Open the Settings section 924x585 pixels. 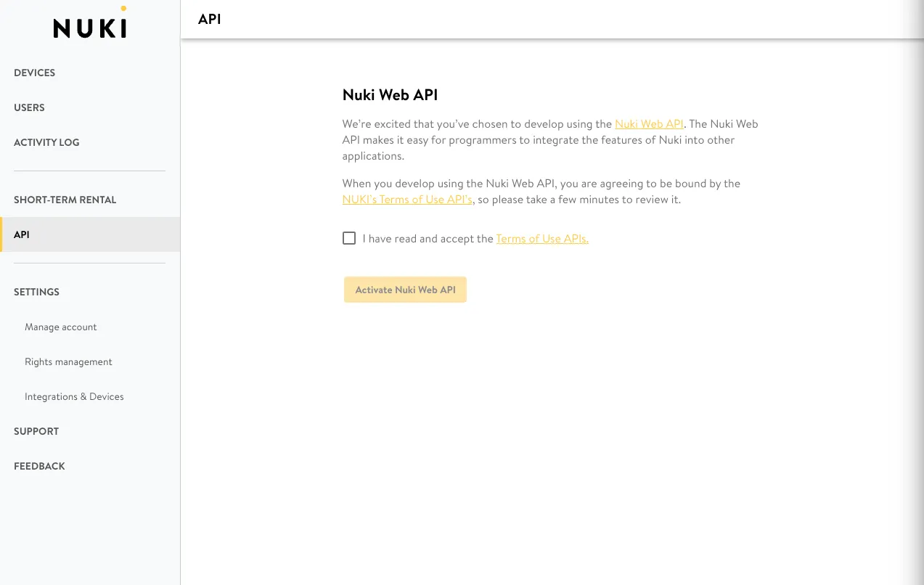click(x=36, y=292)
